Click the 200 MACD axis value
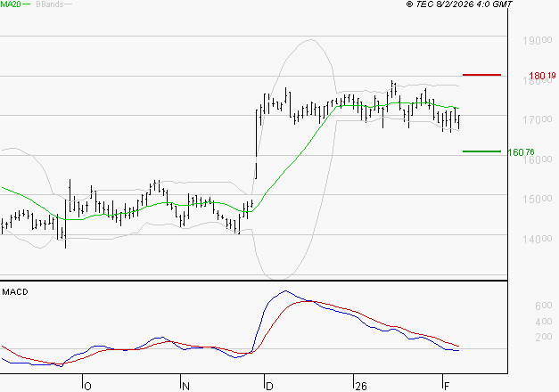 point(544,337)
